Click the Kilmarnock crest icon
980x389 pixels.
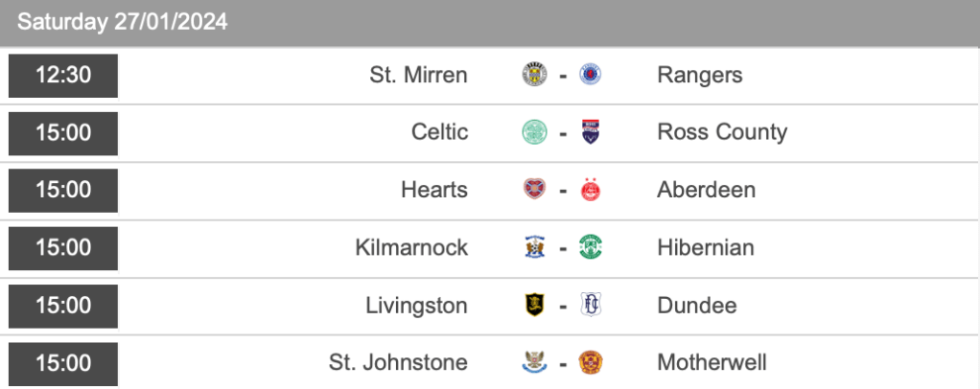click(x=534, y=247)
